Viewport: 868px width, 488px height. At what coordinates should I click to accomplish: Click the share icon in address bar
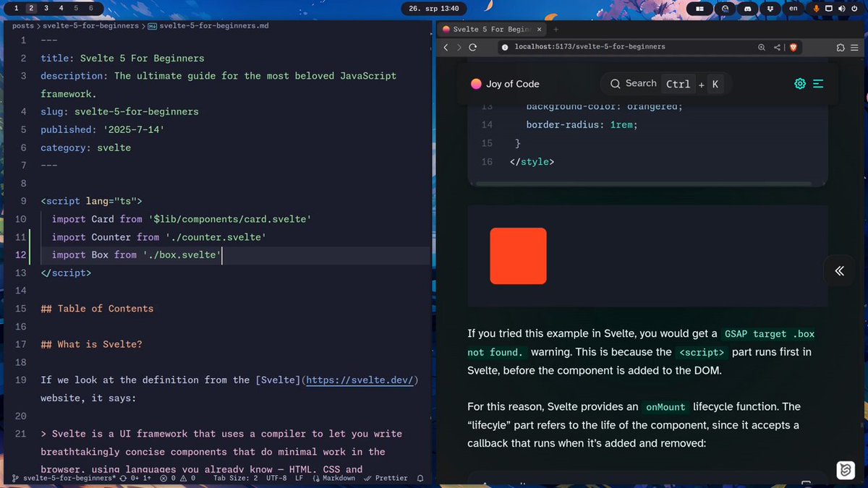click(778, 47)
